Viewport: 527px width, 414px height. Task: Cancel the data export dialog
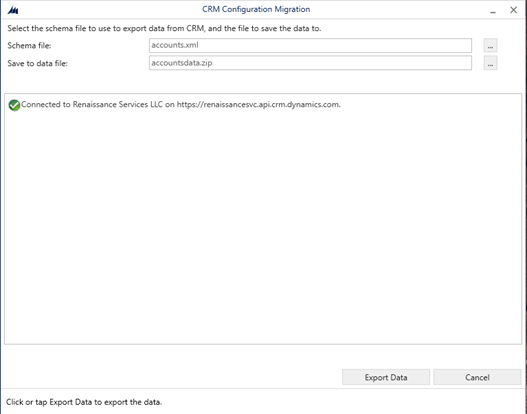(477, 377)
